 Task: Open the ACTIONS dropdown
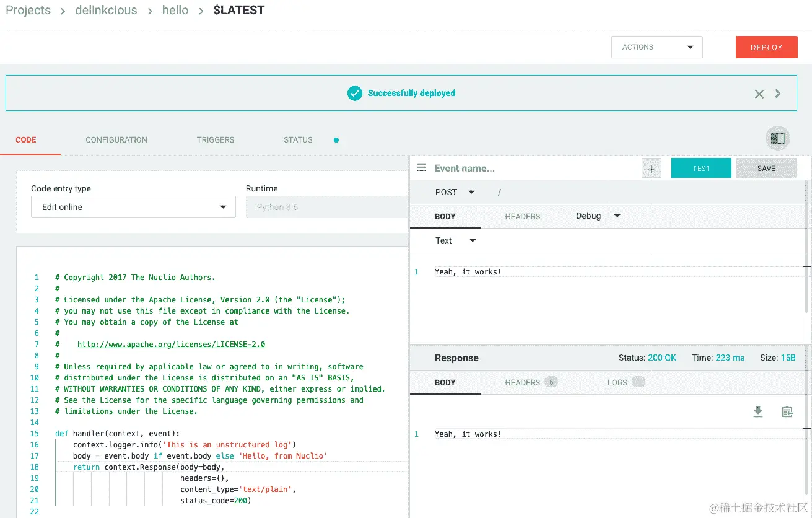pyautogui.click(x=657, y=47)
